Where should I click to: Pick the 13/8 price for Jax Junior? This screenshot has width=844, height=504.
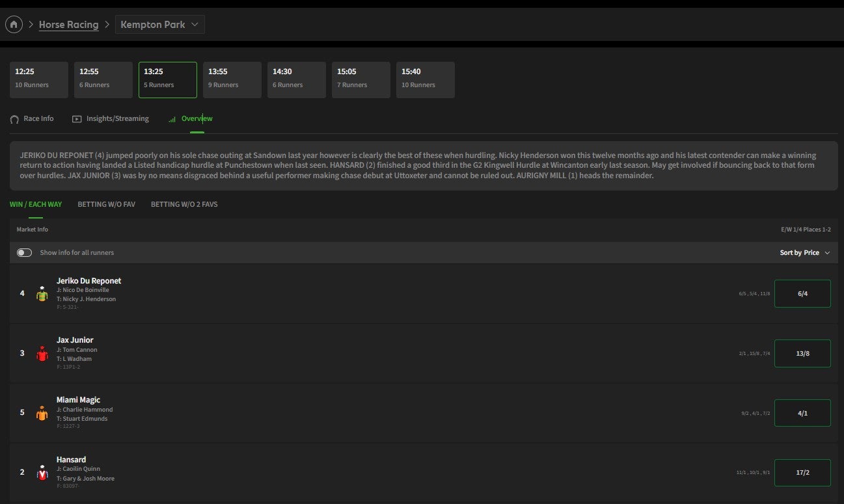[x=802, y=353]
